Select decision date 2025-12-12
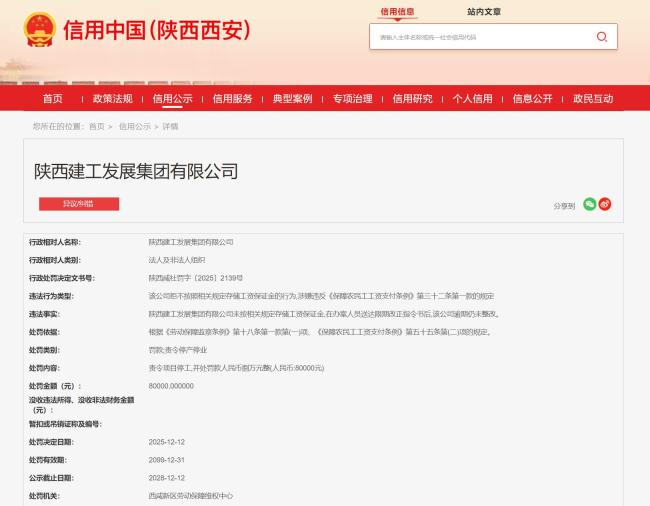This screenshot has width=650, height=506. click(167, 442)
